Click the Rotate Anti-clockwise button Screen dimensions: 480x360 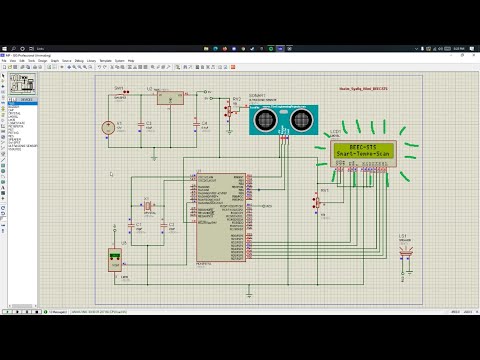pos(3,213)
